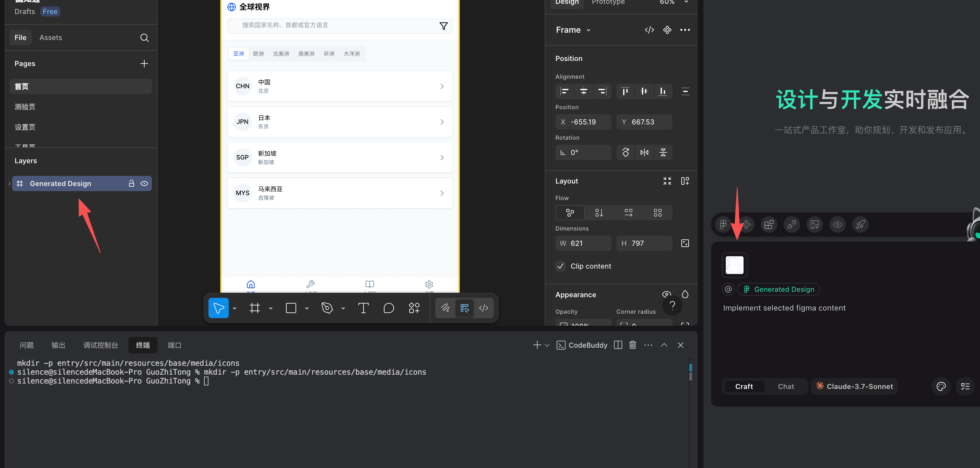
Task: Expand Pen tool options arrow
Action: (x=343, y=308)
